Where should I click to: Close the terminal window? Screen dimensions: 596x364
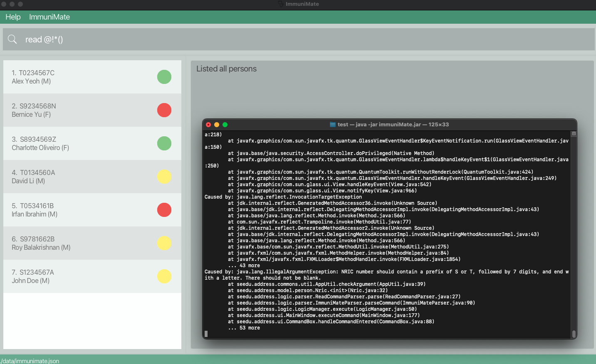pos(208,125)
